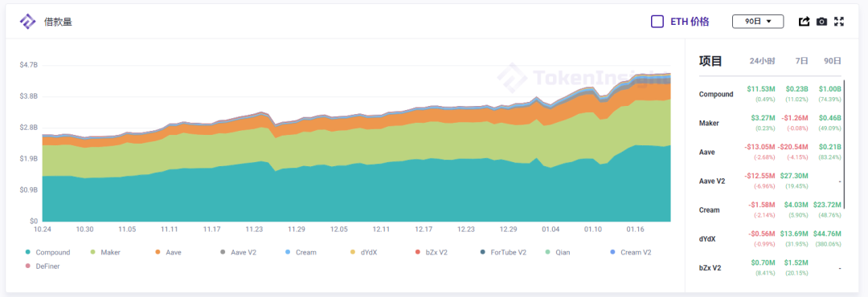This screenshot has height=297, width=868.
Task: Select the 24小时 column header
Action: (x=762, y=61)
